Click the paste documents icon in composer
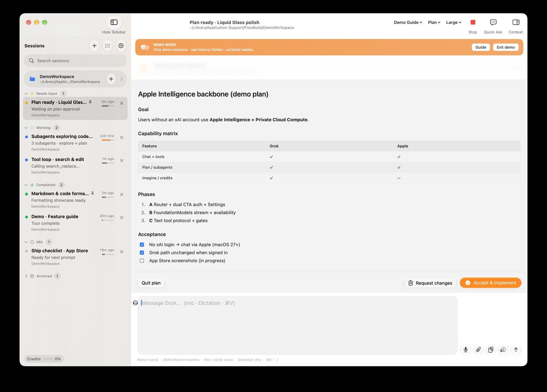Screen dimensions: 547x392 (x=491, y=350)
